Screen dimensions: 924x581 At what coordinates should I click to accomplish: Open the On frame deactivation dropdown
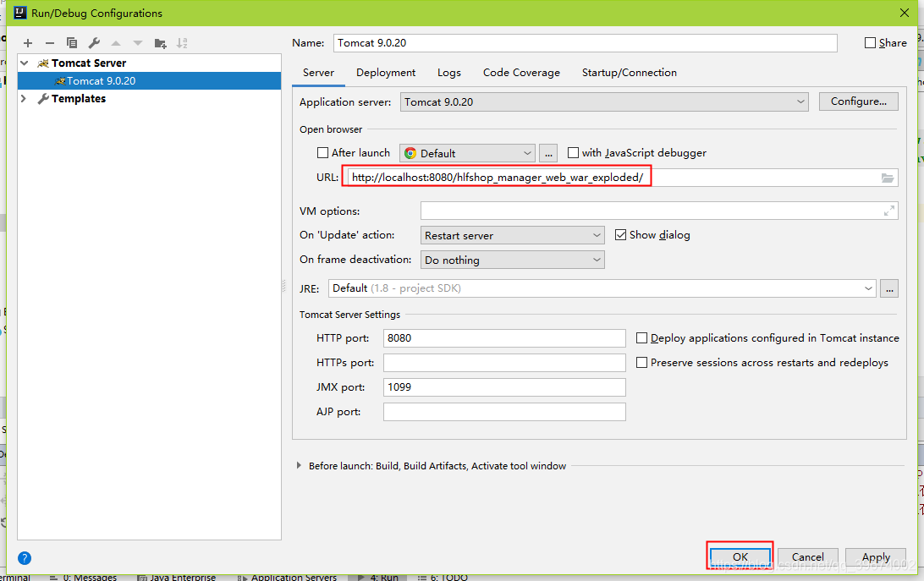click(x=513, y=260)
